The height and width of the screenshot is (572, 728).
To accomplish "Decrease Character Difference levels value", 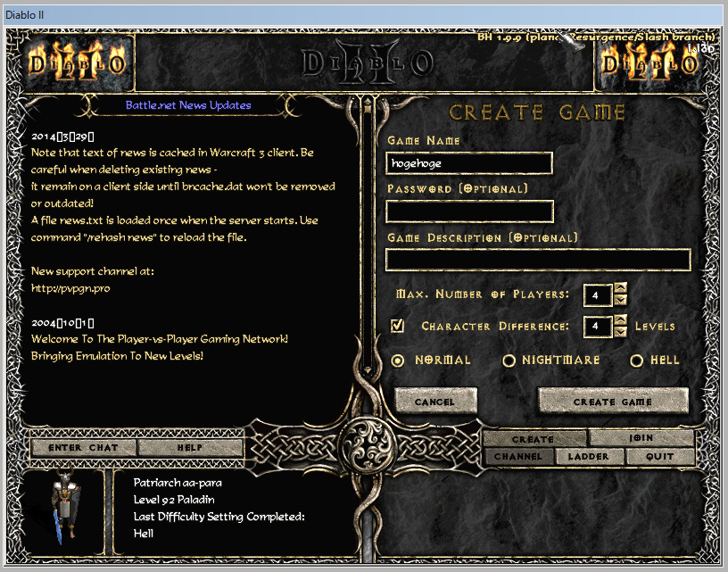I will [621, 332].
